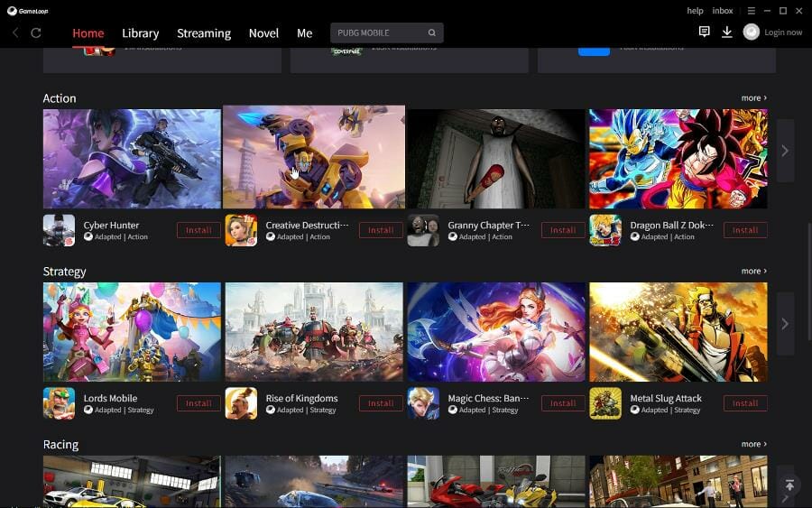Click the Granny Chapter Two app icon
Image resolution: width=812 pixels, height=508 pixels.
click(x=423, y=230)
